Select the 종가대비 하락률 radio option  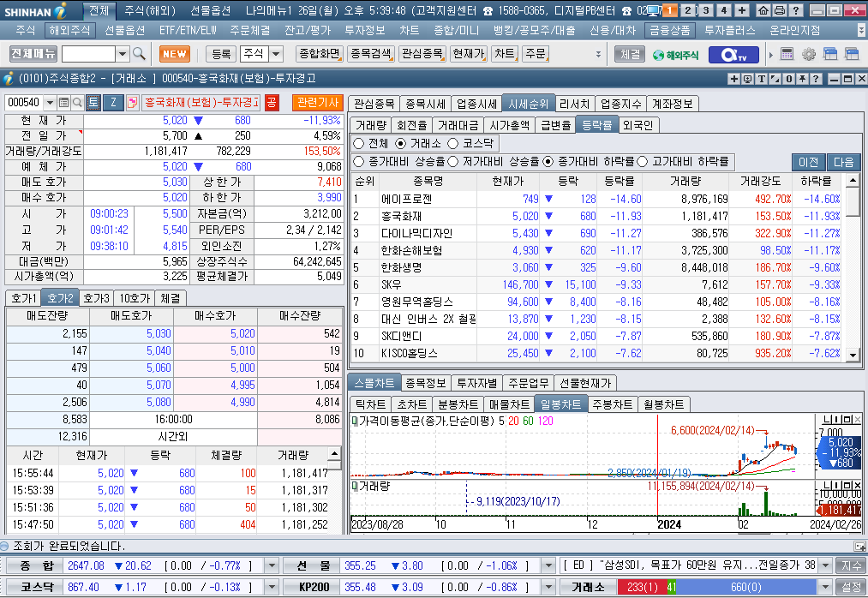548,162
